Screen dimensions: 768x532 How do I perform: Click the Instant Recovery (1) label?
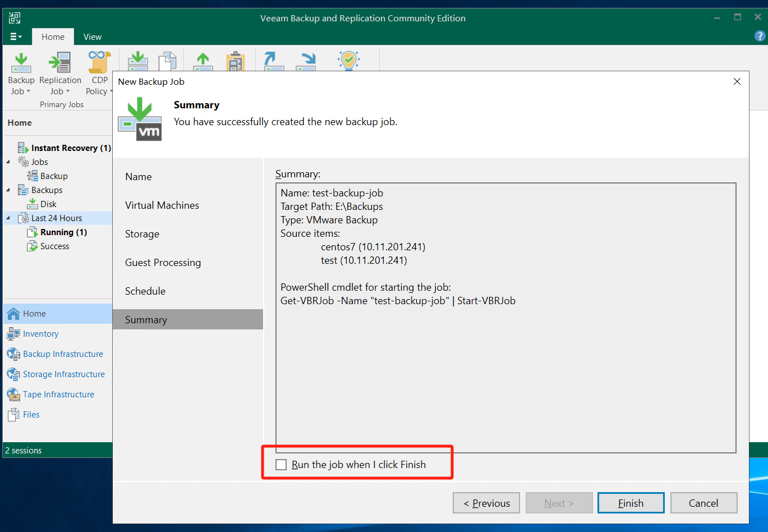(x=71, y=148)
